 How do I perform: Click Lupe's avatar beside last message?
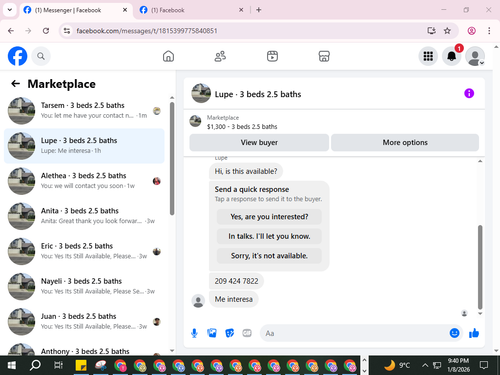click(x=198, y=301)
